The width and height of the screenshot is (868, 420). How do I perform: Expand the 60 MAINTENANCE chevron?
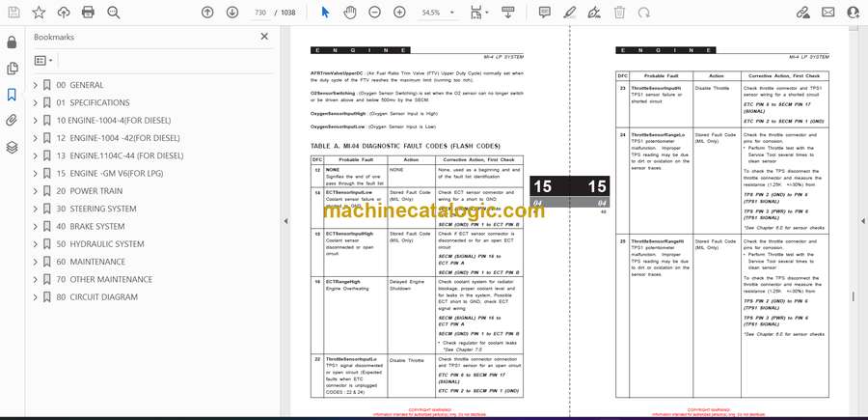tap(36, 262)
